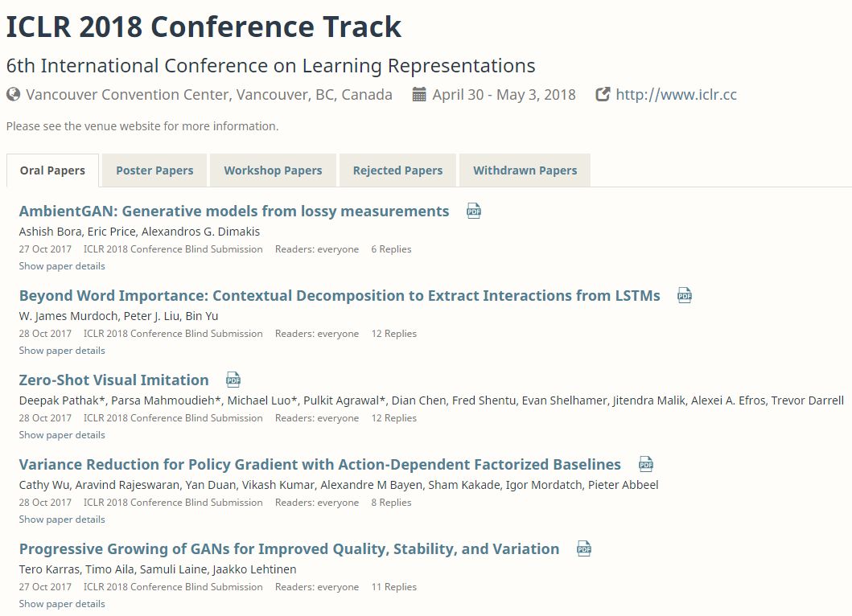Click author Evan Shelhamer
Image resolution: width=852 pixels, height=616 pixels.
(x=564, y=400)
